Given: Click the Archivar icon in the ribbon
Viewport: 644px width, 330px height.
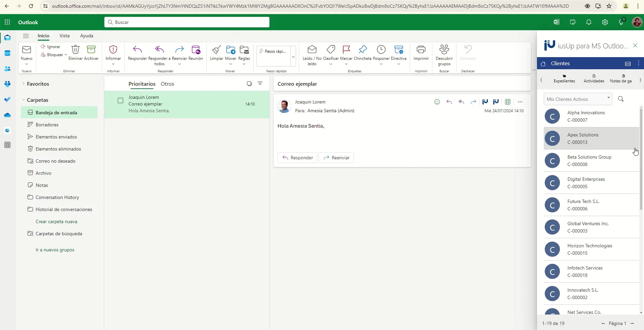Looking at the screenshot, I should click(x=91, y=50).
